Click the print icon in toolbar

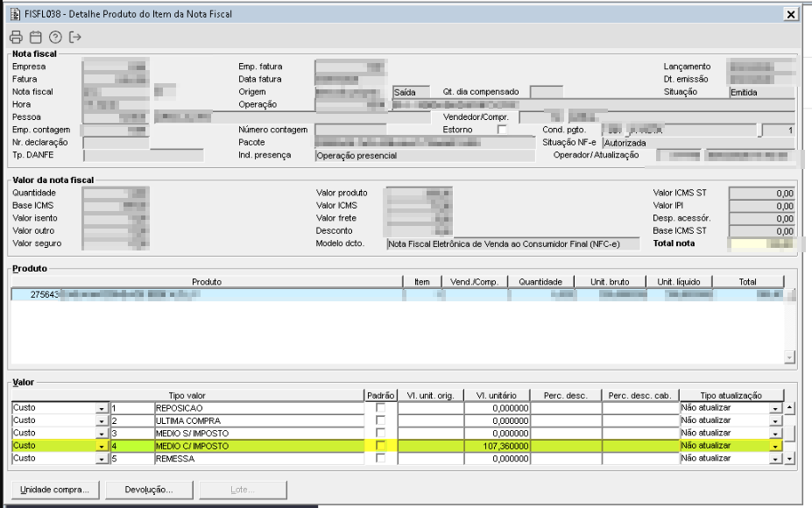tap(16, 37)
